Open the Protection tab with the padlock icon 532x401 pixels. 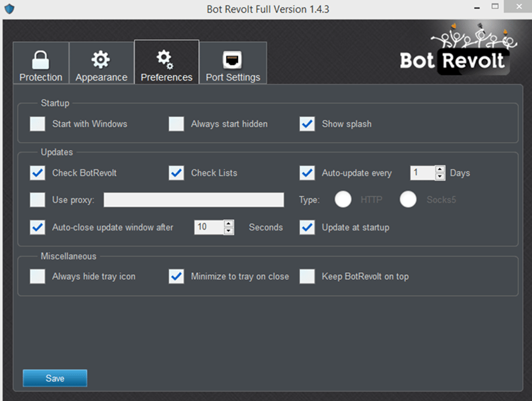tap(41, 63)
